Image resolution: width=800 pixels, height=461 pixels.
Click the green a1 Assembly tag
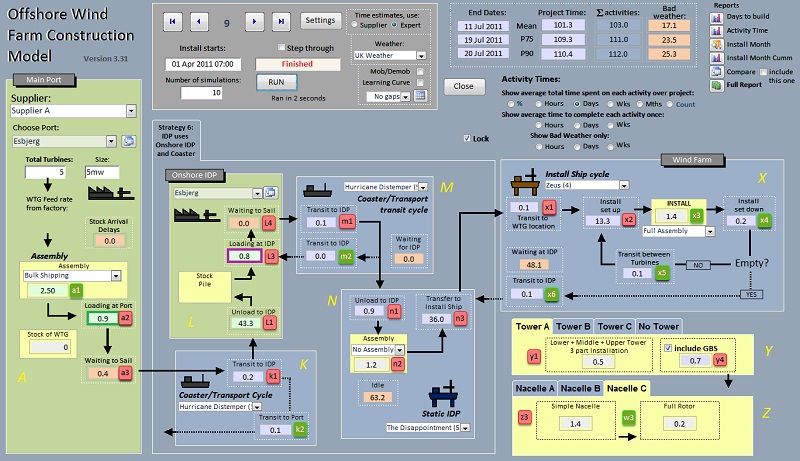[76, 290]
